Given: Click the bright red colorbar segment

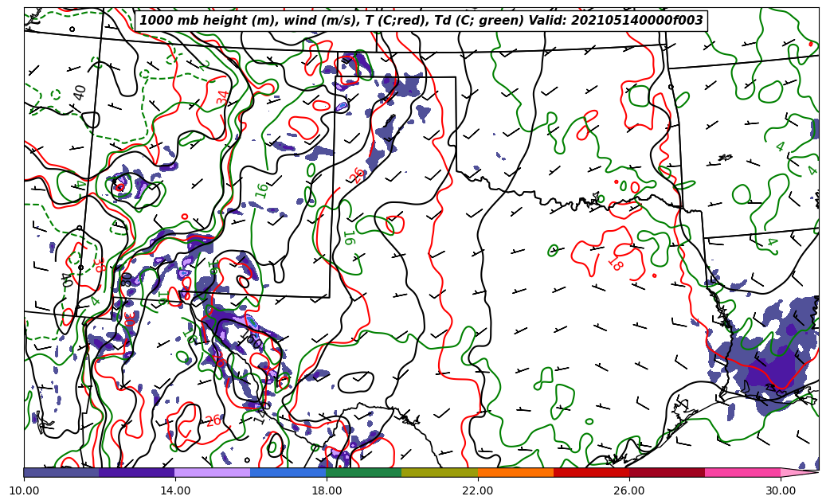Looking at the screenshot, I should 590,472.
